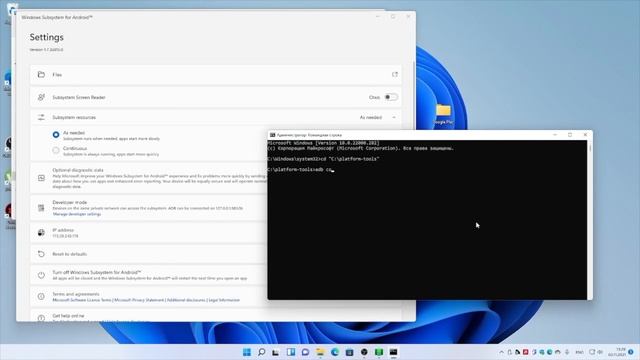Click Turn off Windows Subsystem for Android

point(97,272)
